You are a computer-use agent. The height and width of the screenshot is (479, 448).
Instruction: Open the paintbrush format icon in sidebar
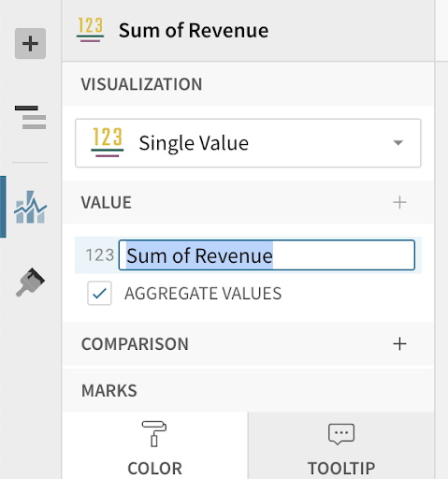pos(30,283)
